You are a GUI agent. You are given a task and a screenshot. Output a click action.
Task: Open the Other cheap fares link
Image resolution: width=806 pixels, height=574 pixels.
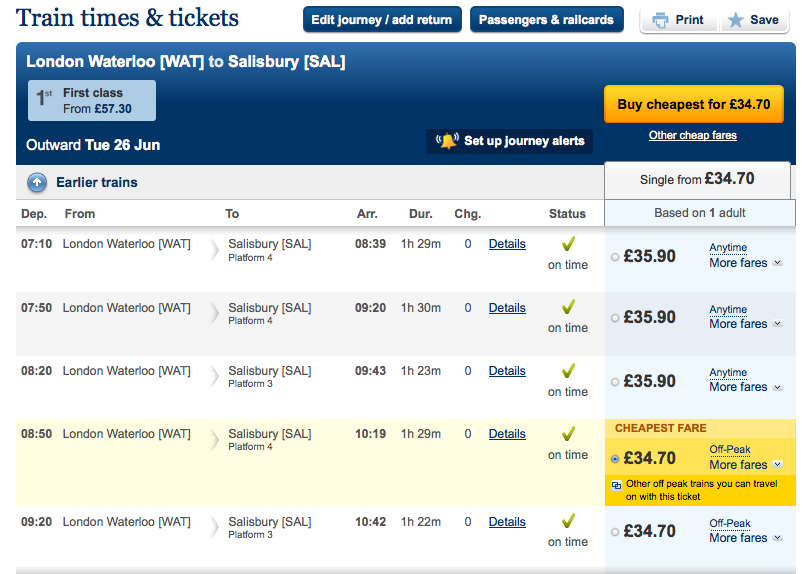pos(693,136)
